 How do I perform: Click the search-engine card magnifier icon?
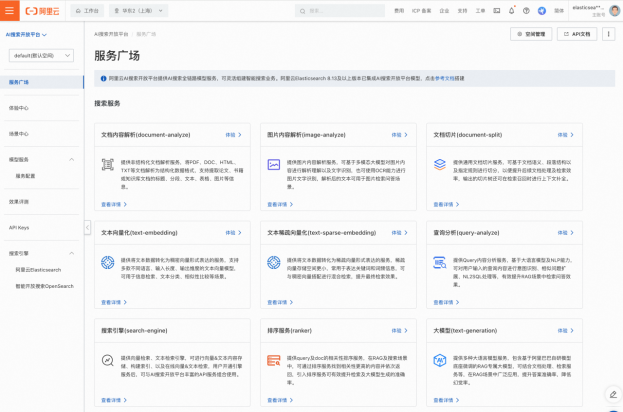point(108,360)
